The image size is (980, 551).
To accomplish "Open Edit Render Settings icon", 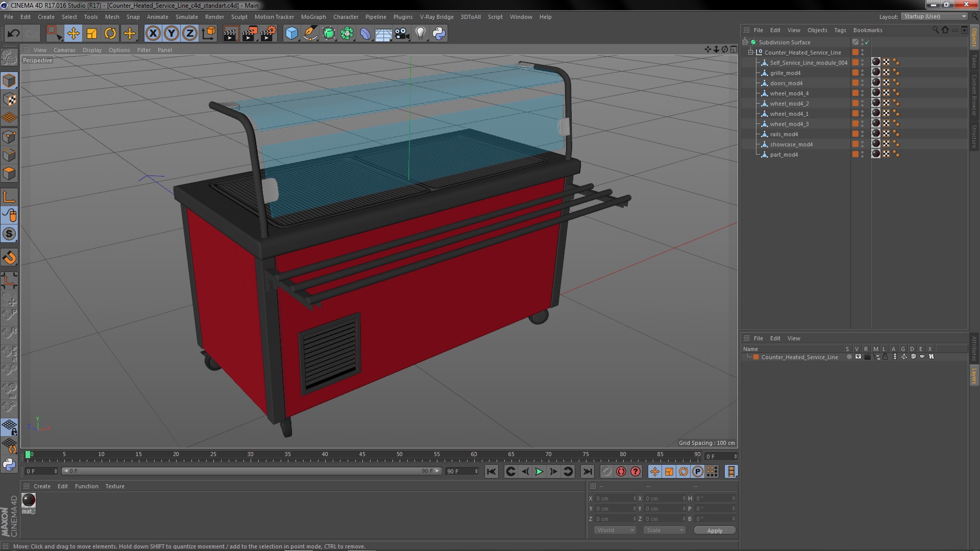I will point(268,34).
